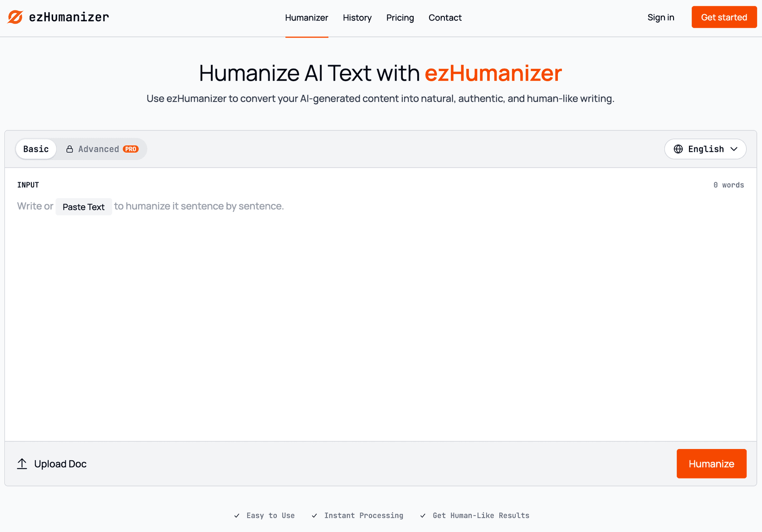Click the subtitle about converting AI-generated content
The image size is (762, 532).
click(381, 98)
